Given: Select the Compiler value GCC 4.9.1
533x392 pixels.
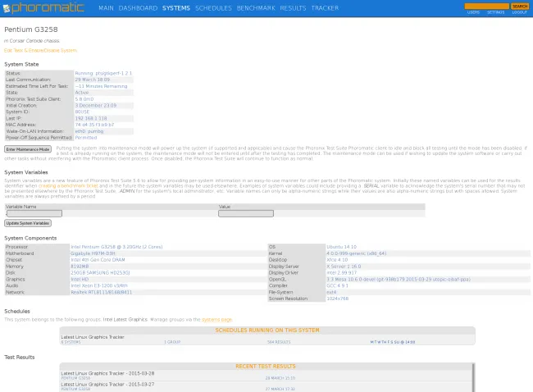Looking at the screenshot, I should 337,285.
